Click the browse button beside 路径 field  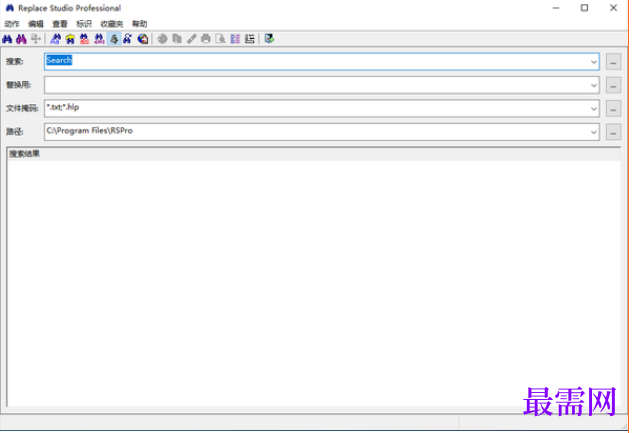coord(614,132)
